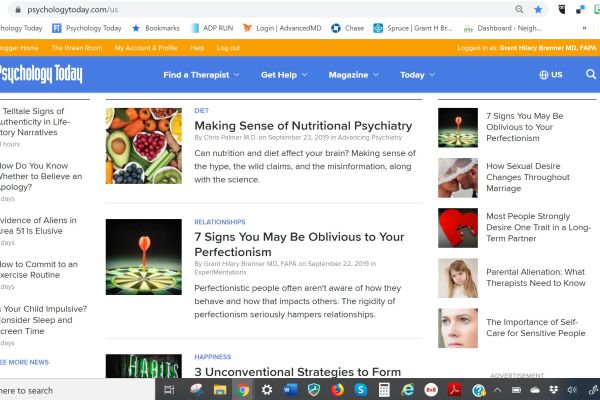Screen dimensions: 600x400
Task: Open the globe US region selector
Action: pyautogui.click(x=551, y=75)
